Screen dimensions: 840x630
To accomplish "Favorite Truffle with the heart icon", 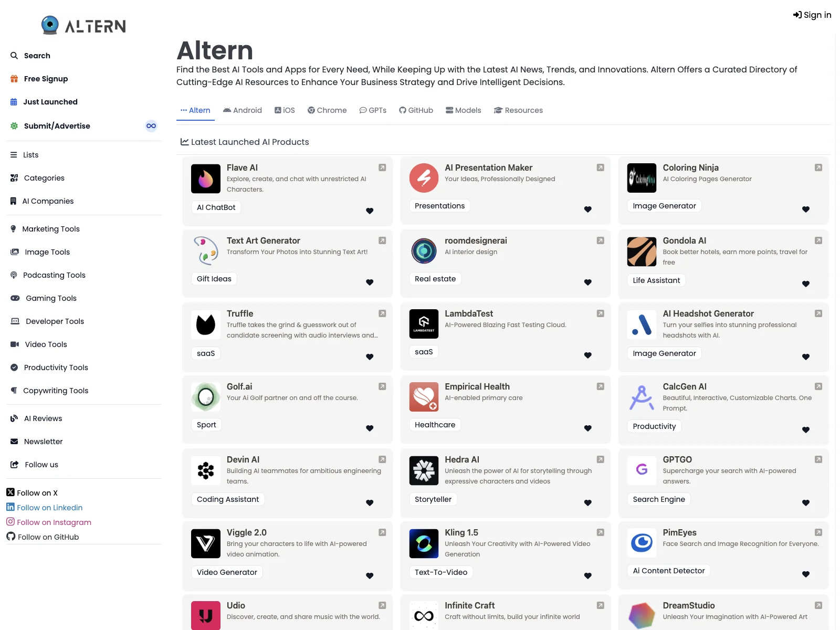I will tap(370, 357).
